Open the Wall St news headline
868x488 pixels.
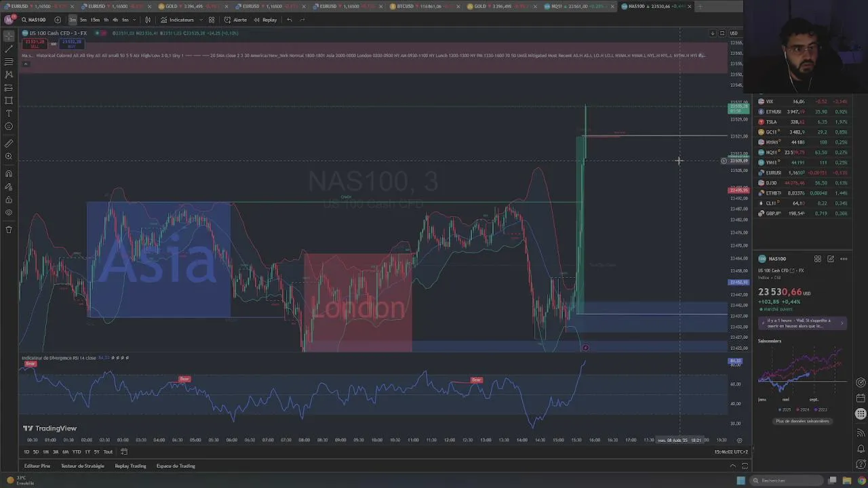(x=802, y=323)
